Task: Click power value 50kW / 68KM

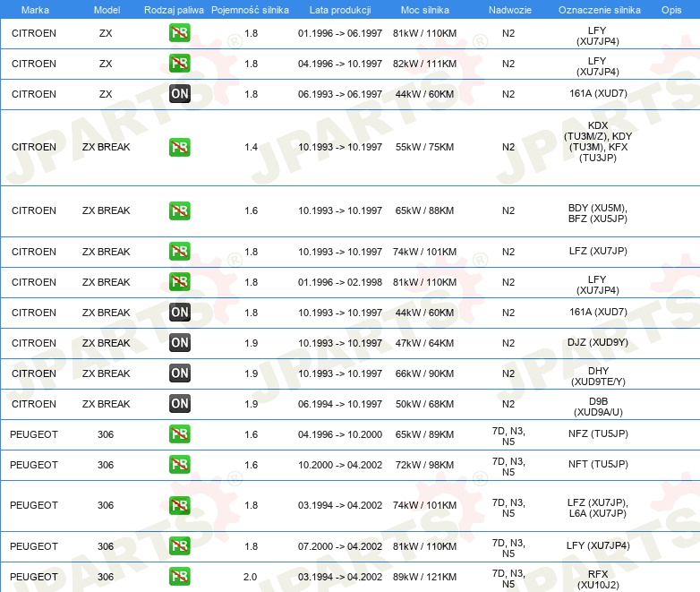Action: 424,403
